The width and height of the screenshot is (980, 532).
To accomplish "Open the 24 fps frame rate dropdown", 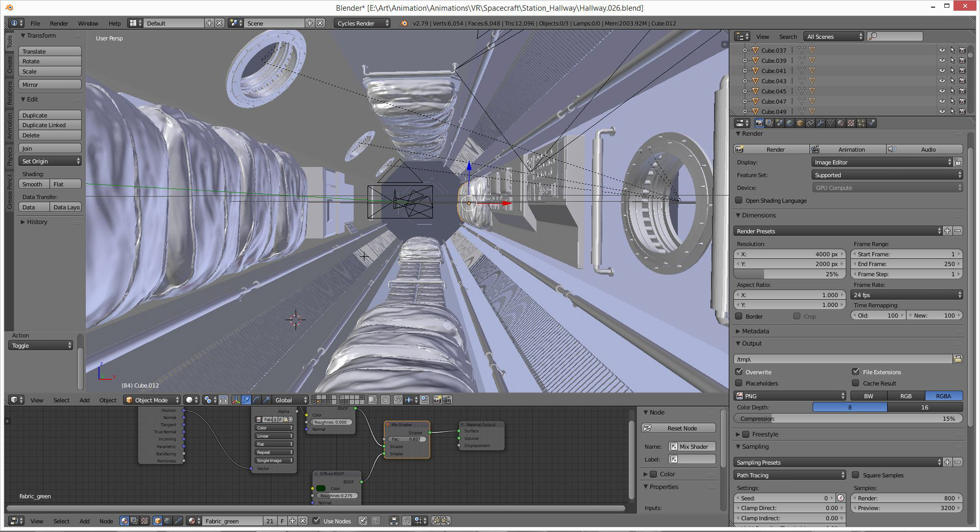I will coord(906,295).
